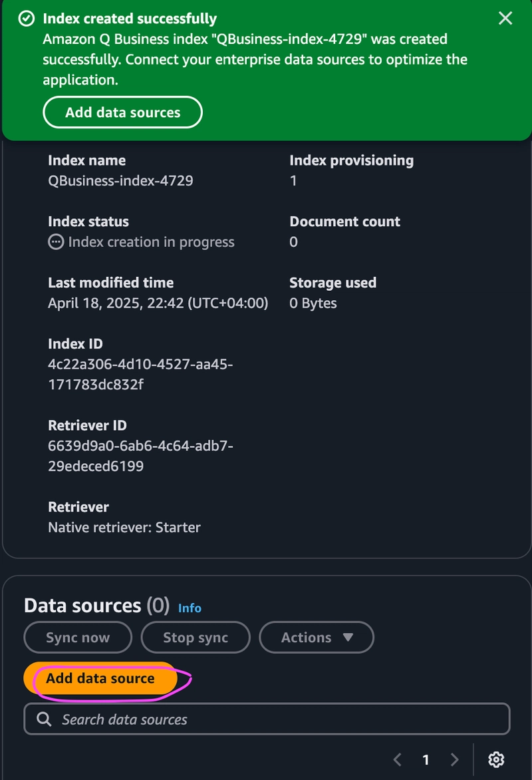Click the QBusiness-index-4729 index name value
Image resolution: width=532 pixels, height=780 pixels.
coord(120,180)
